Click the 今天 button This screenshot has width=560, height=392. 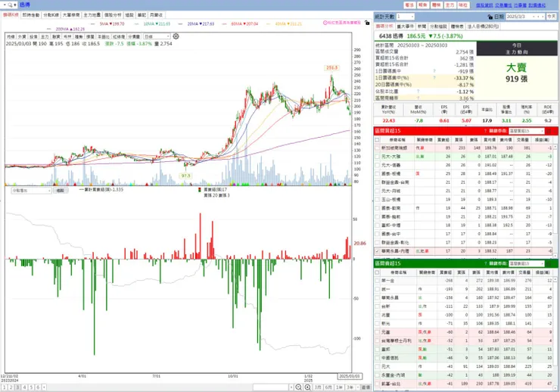[x=552, y=17]
